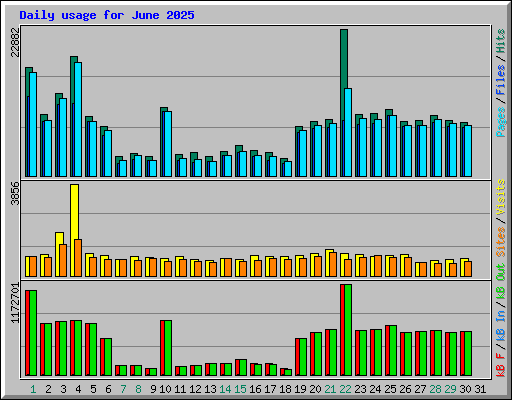The width and height of the screenshot is (512, 400).
Task: Select green day label "21" on the x-axis
Action: [x=330, y=389]
